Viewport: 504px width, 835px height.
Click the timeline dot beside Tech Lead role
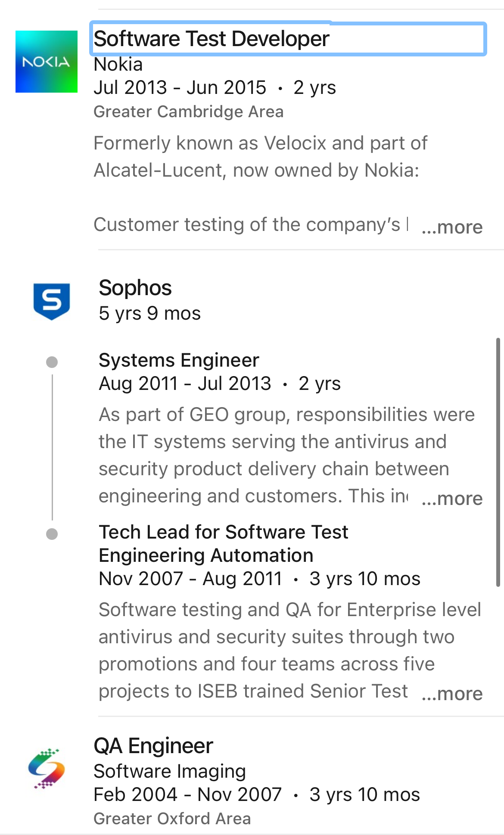click(52, 534)
